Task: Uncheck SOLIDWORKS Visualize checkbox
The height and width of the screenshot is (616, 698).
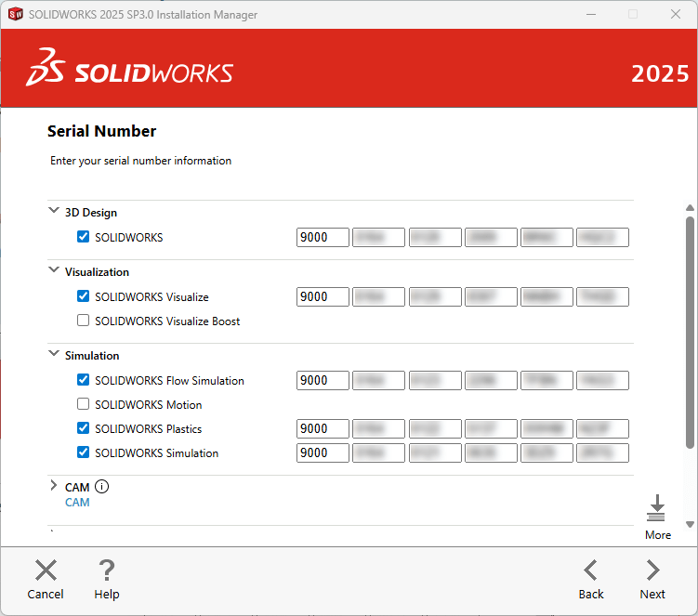Action: click(x=84, y=296)
